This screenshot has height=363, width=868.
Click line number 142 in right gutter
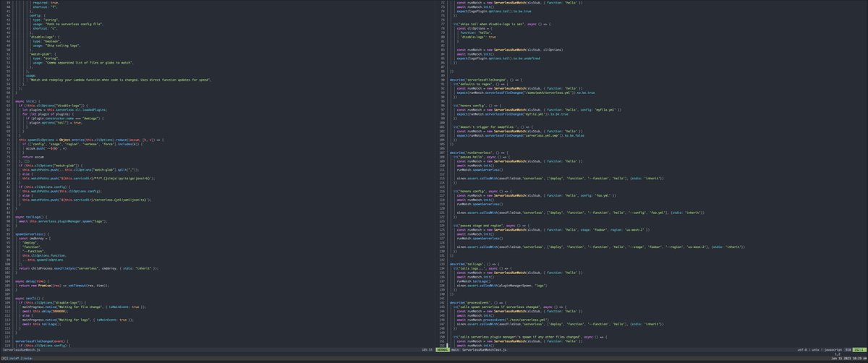tap(441, 302)
